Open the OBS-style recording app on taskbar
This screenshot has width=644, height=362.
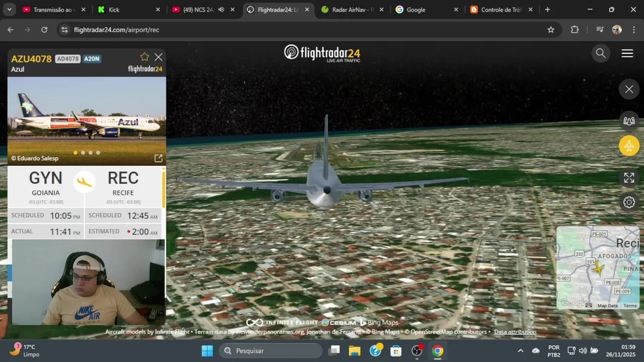[417, 350]
